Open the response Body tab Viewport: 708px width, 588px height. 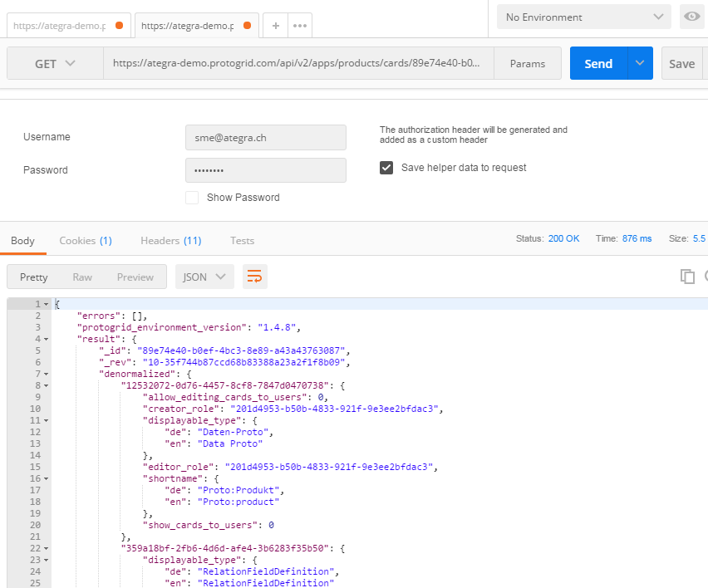click(x=22, y=241)
